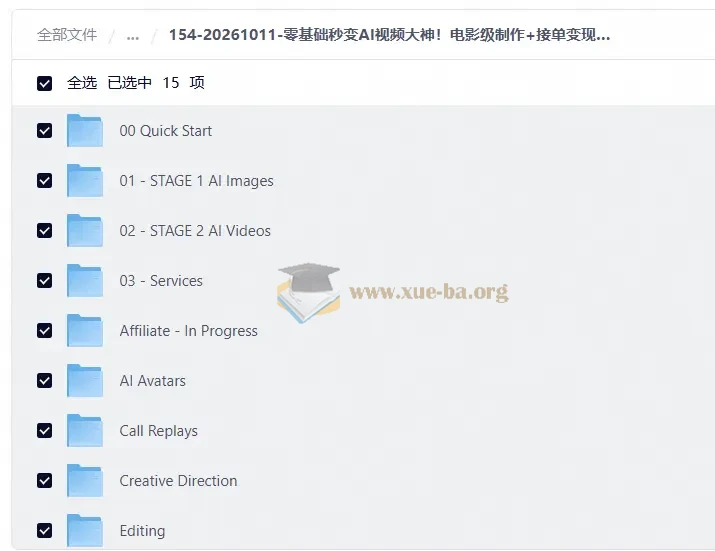The image size is (715, 551).
Task: Click the 00 Quick Start folder name
Action: [166, 131]
